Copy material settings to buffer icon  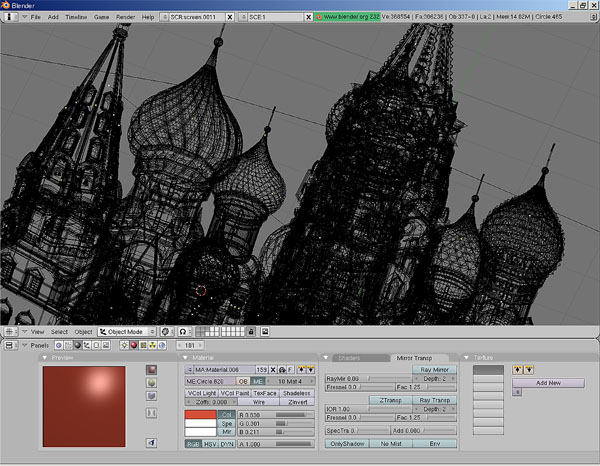coord(302,370)
